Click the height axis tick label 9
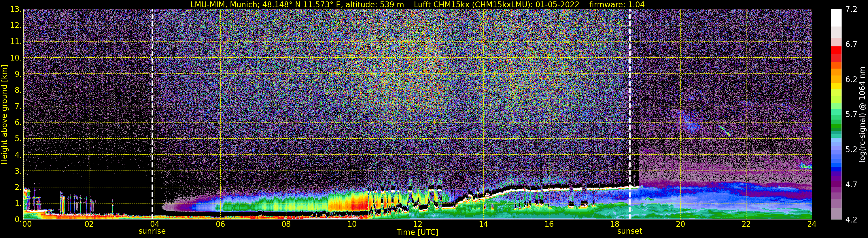Viewport: 868px width, 238px height. click(18, 74)
